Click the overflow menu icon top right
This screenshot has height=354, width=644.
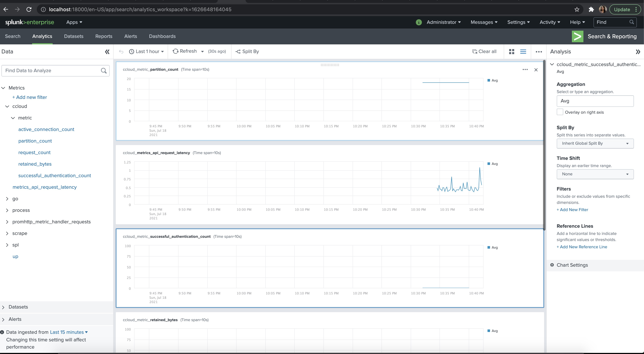(539, 51)
